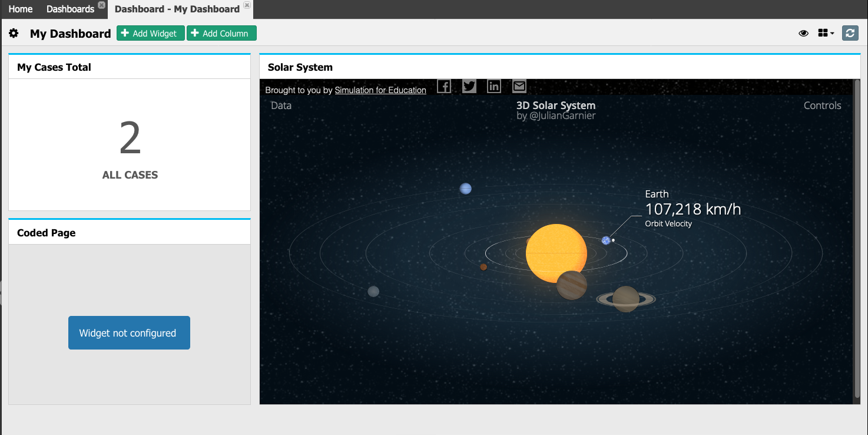Click the Add Widget button
Viewport: 868px width, 435px height.
(x=151, y=34)
